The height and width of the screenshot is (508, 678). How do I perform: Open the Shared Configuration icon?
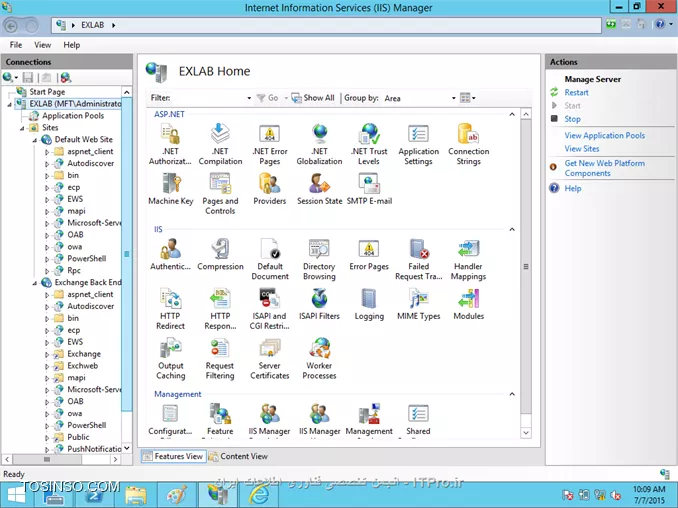point(419,419)
